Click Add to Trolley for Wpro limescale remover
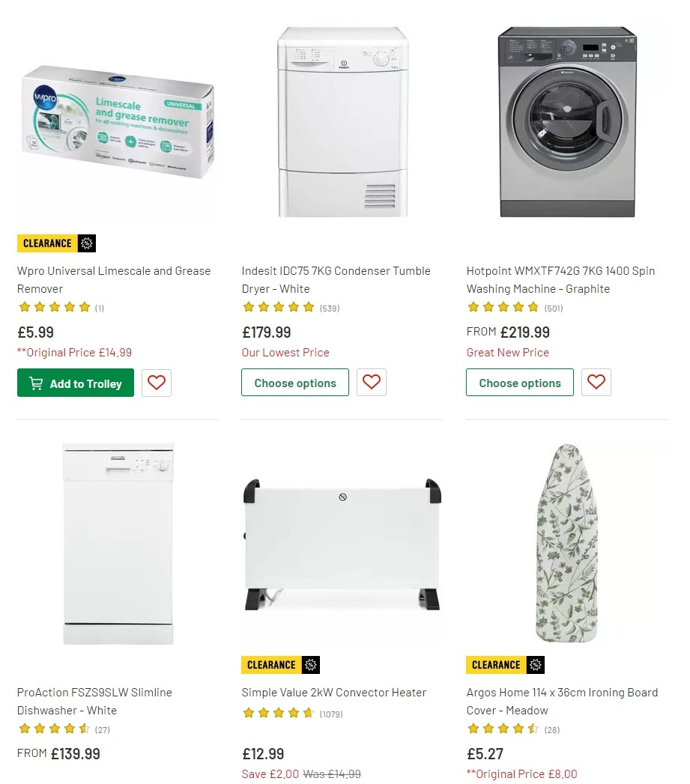Viewport: 690px width, 784px height. 75,383
